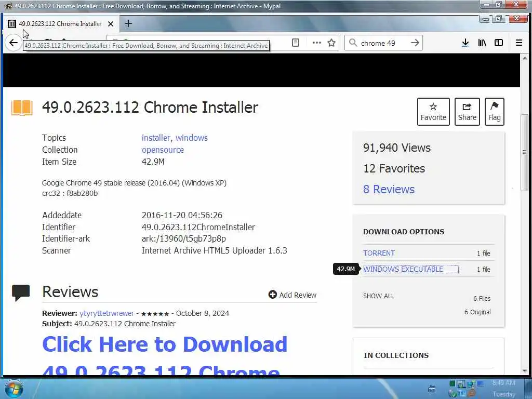Viewport: 532px width, 399px height.
Task: Open page actions three-dot menu
Action: [x=316, y=43]
